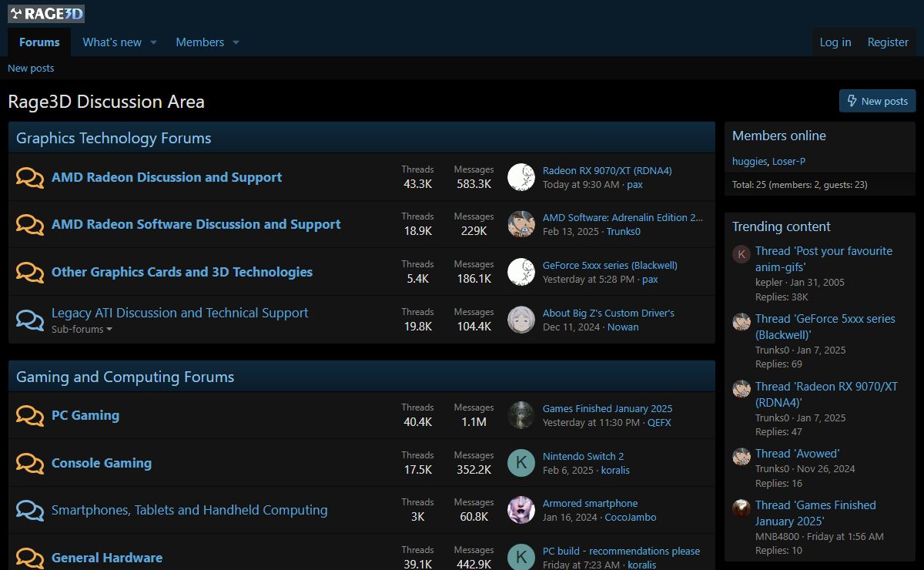Expand the What's new dropdown arrow
The image size is (924, 570).
pyautogui.click(x=153, y=42)
